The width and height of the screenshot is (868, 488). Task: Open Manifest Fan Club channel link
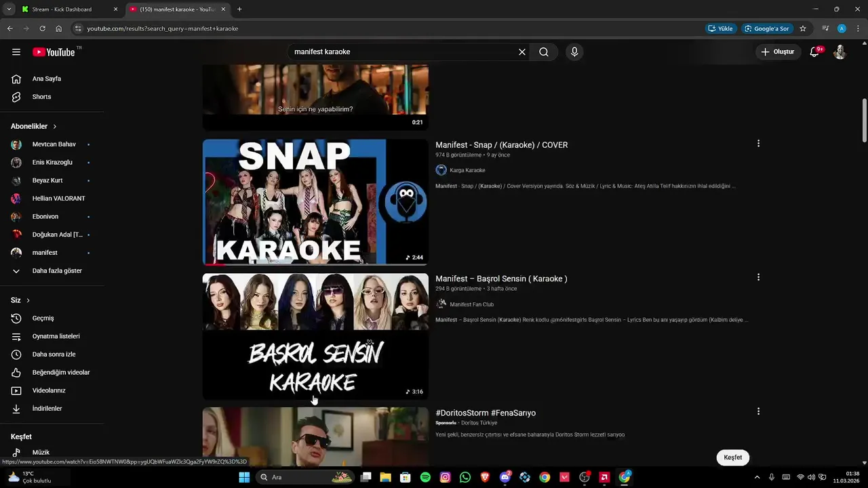pos(471,304)
